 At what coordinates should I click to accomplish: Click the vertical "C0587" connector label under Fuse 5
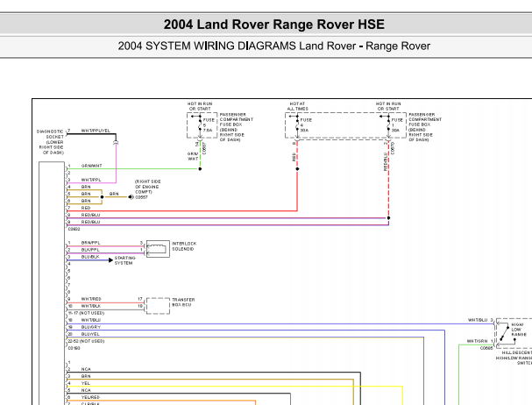204,148
